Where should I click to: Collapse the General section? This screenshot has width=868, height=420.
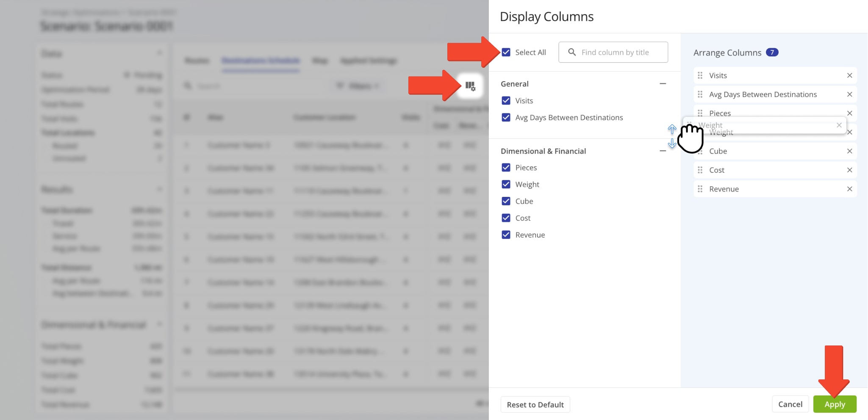[x=663, y=84]
